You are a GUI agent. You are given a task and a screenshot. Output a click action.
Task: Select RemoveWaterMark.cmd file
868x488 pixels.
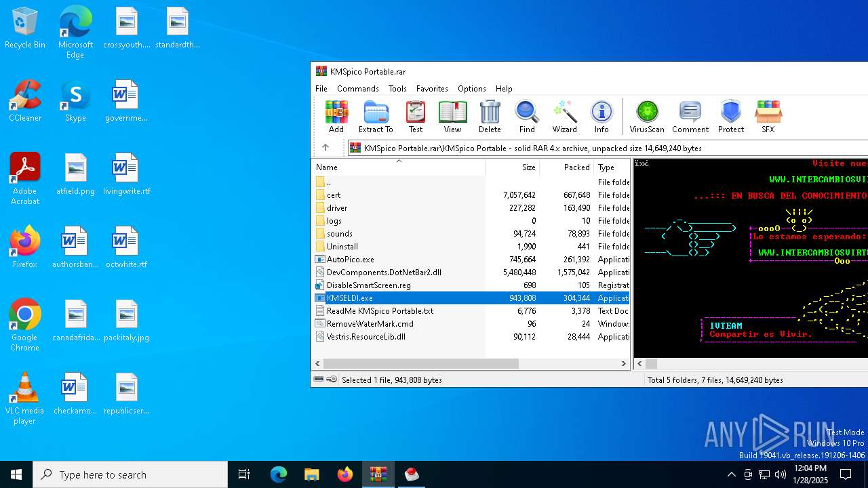[471, 324]
